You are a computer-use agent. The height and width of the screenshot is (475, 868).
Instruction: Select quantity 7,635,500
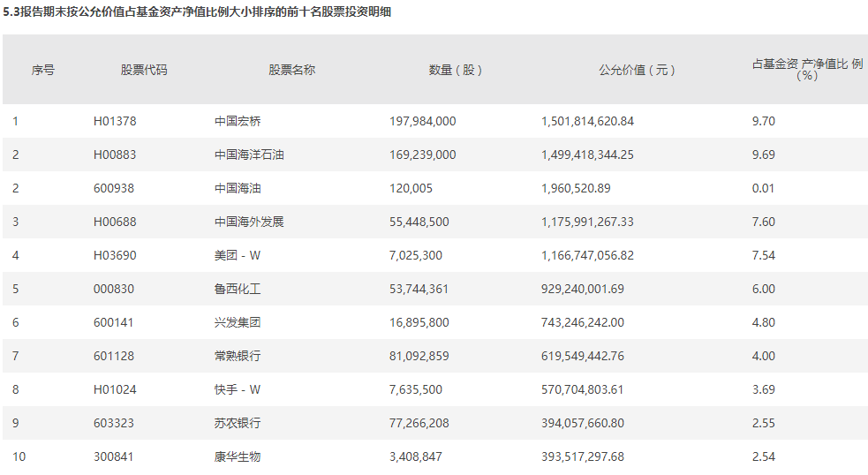click(x=416, y=389)
